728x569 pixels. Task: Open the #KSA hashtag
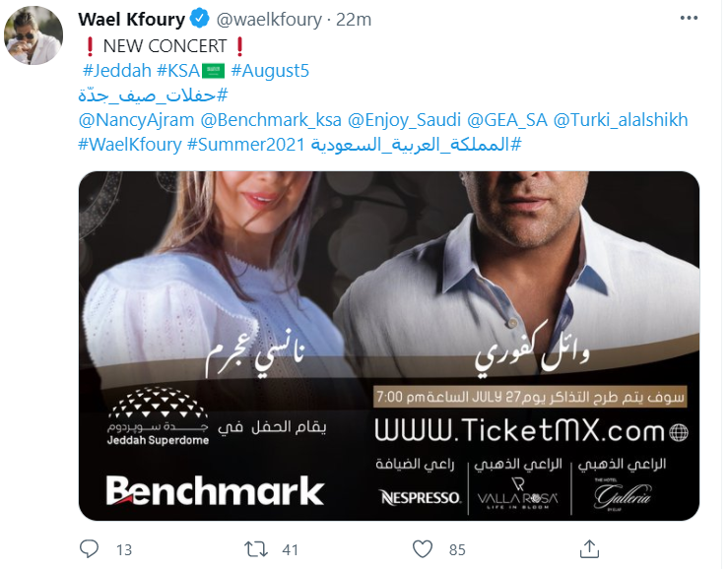(178, 71)
